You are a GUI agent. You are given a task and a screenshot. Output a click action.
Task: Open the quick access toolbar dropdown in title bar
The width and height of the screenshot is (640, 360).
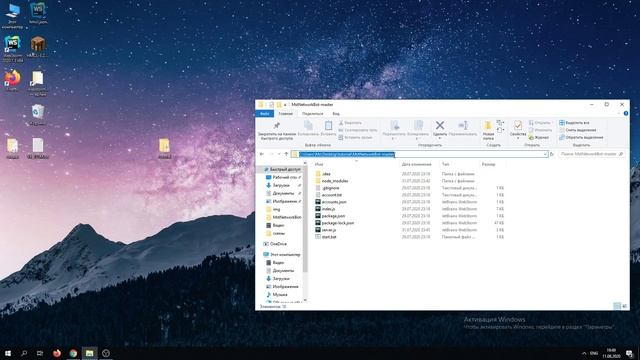click(285, 105)
